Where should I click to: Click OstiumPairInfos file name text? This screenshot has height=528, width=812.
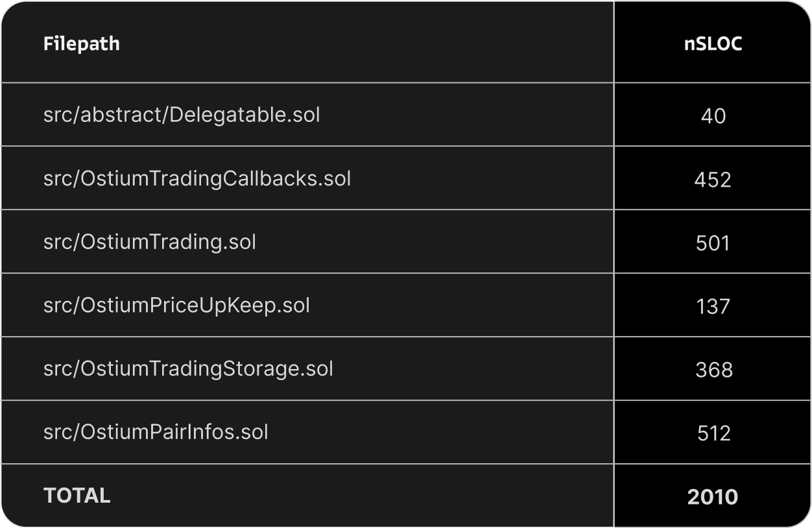(158, 433)
